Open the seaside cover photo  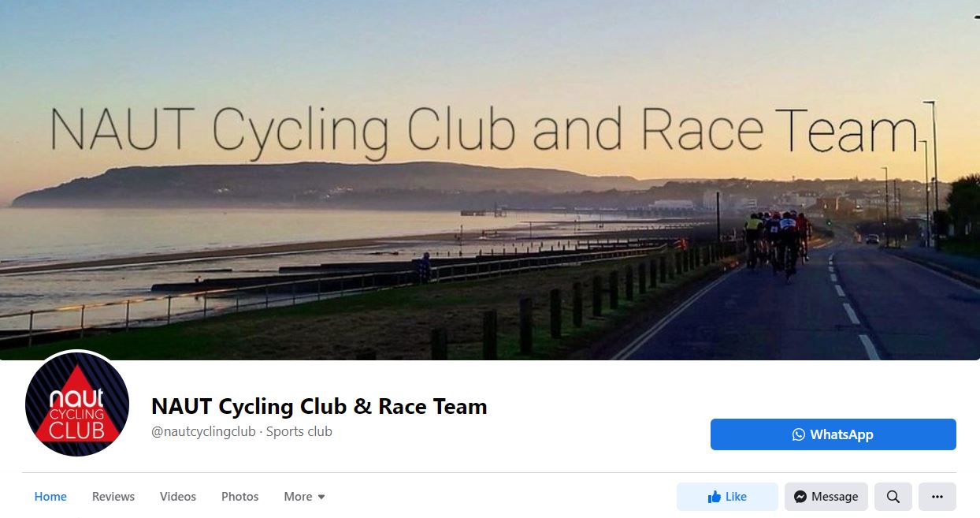point(490,180)
